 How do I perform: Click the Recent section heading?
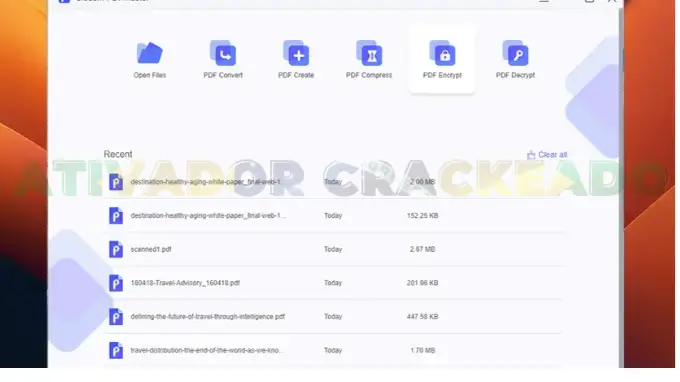[x=118, y=154]
